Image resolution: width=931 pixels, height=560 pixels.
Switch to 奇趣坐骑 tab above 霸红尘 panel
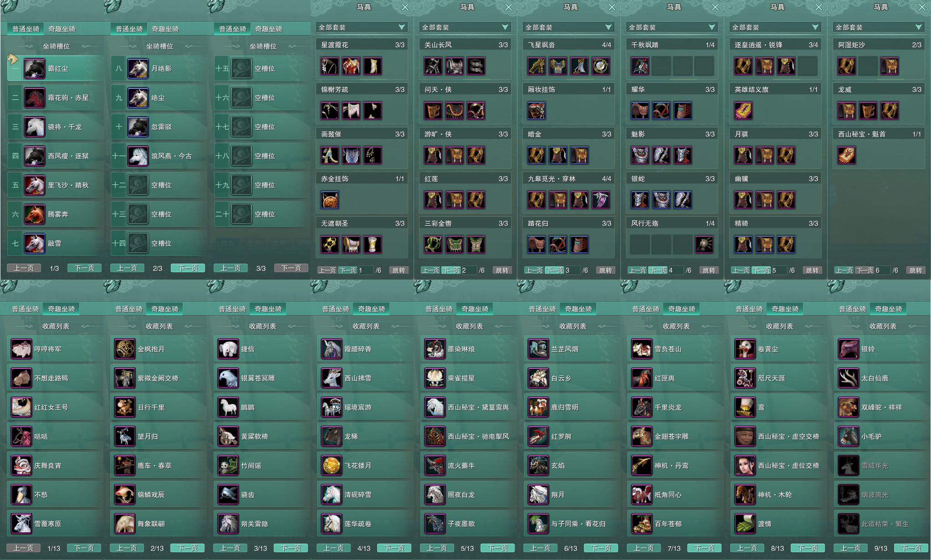[62, 29]
